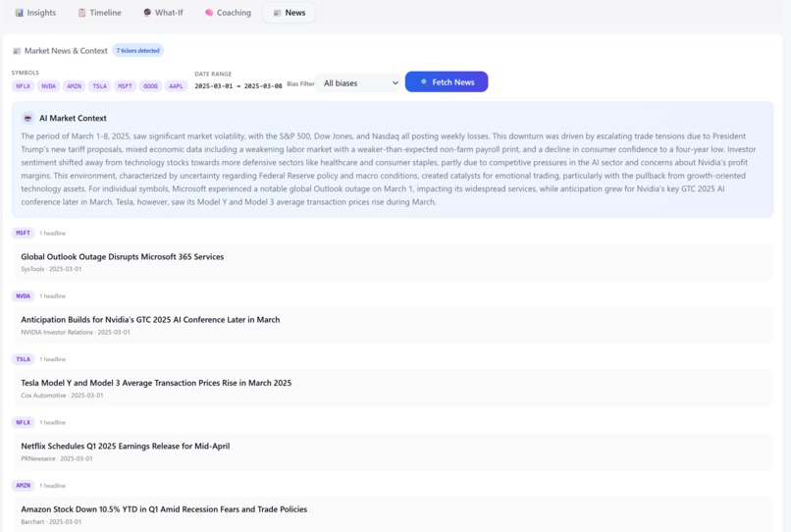
Task: Click the Fetch News magnifier icon
Action: 424,82
